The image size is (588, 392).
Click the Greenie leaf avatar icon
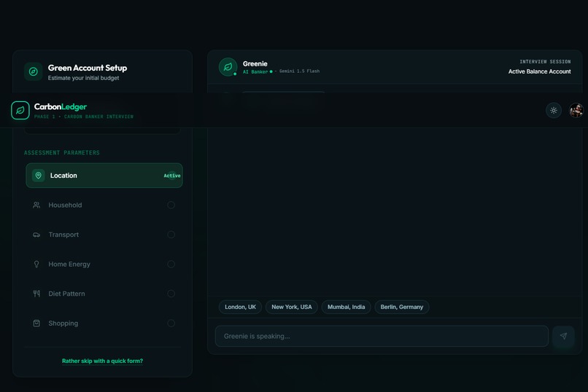coord(228,67)
